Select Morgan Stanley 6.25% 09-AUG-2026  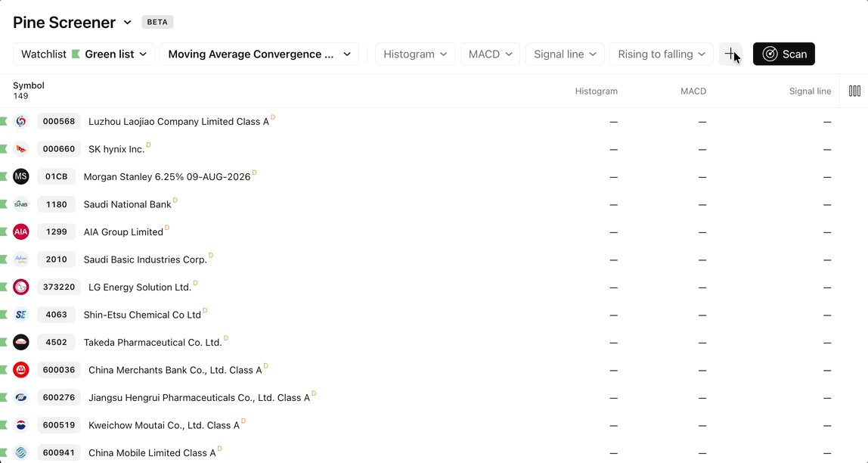[167, 177]
